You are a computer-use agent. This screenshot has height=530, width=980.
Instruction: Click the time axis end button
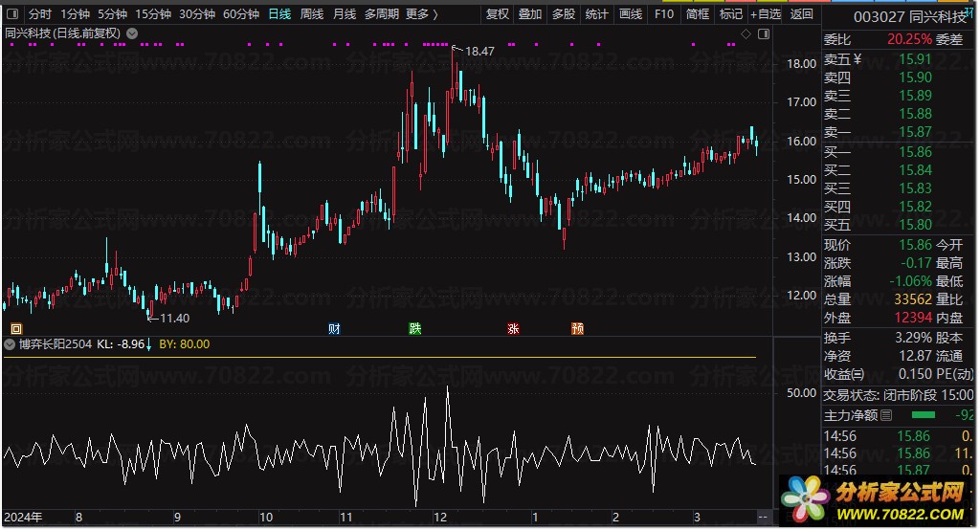(763, 518)
